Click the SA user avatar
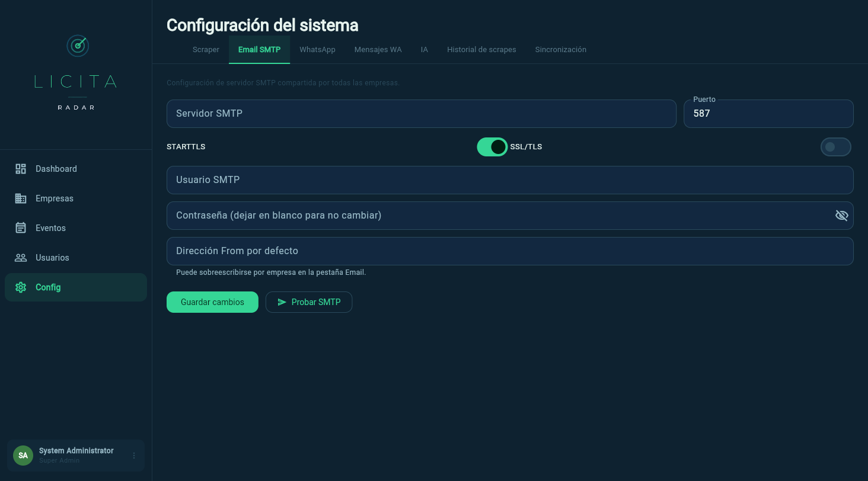 (23, 456)
